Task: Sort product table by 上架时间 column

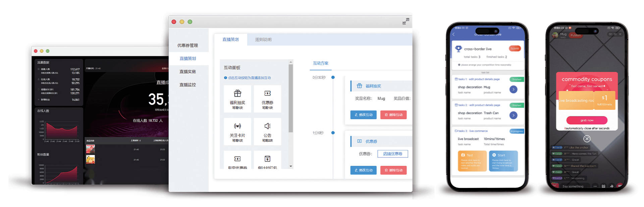Action: [136, 140]
